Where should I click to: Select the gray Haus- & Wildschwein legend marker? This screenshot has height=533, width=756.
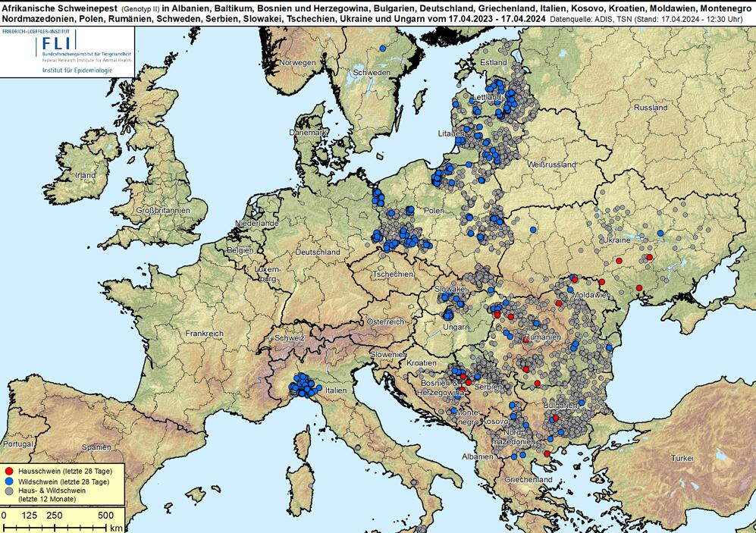8,491
